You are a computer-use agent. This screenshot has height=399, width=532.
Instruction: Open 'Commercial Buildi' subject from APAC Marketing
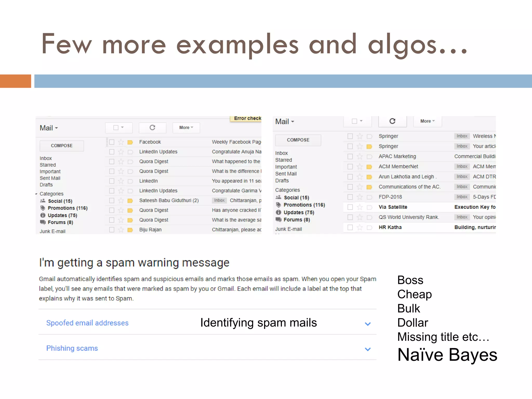(475, 156)
